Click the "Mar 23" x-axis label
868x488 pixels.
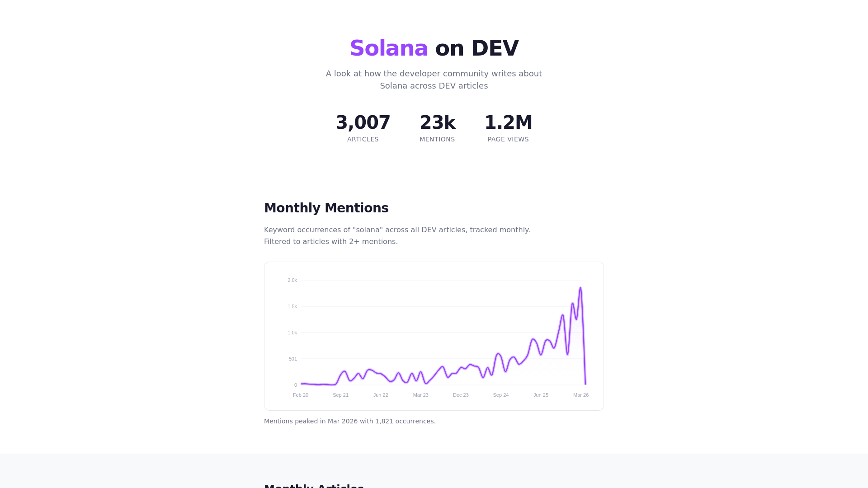(x=420, y=395)
